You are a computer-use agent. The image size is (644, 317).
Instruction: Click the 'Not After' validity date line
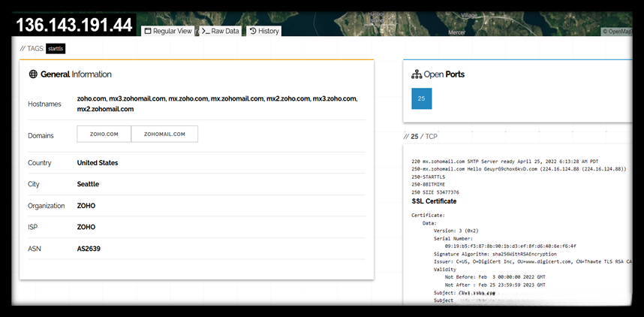495,285
